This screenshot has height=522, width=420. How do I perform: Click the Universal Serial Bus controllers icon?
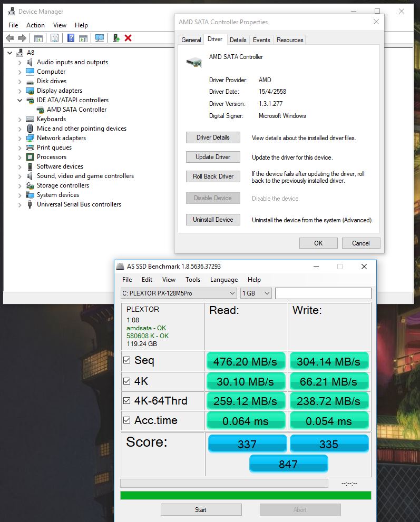30,204
